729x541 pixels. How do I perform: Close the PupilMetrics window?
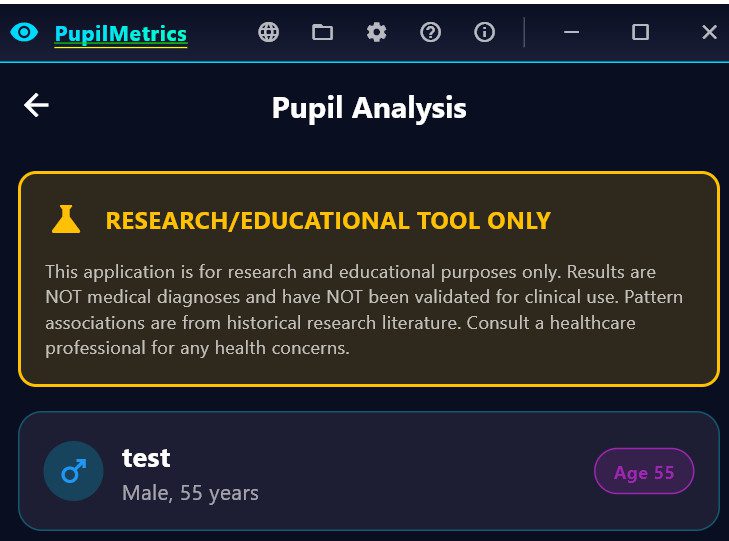(709, 32)
